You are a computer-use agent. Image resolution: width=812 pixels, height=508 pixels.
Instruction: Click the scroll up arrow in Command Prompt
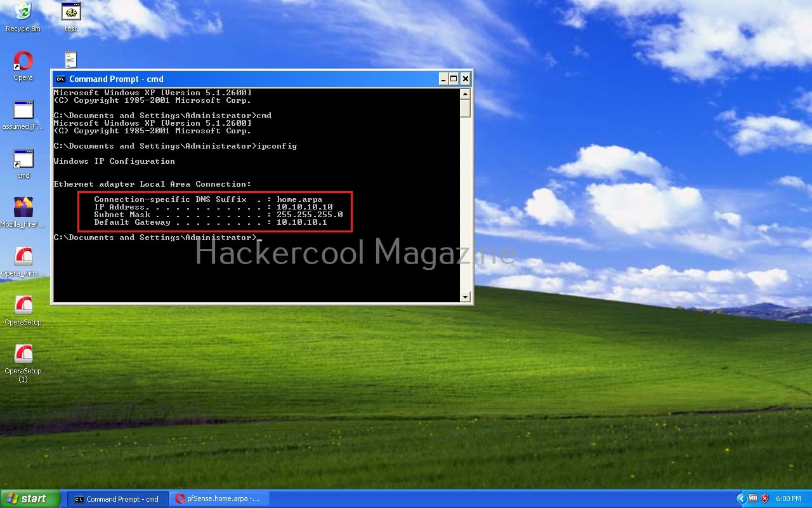tap(465, 94)
